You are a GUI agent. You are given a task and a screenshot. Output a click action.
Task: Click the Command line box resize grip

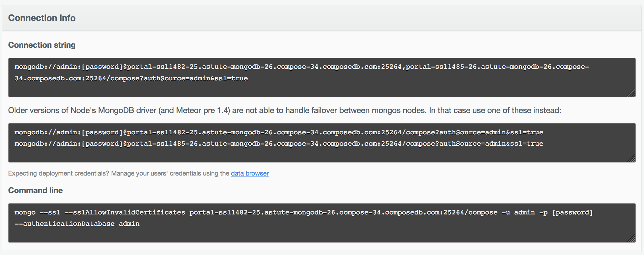click(632, 239)
